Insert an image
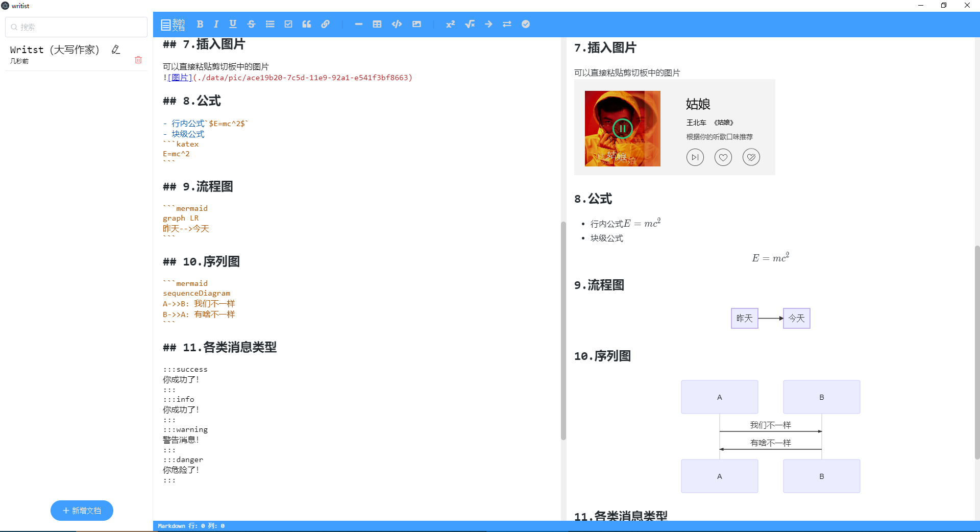The height and width of the screenshot is (532, 980). (416, 24)
